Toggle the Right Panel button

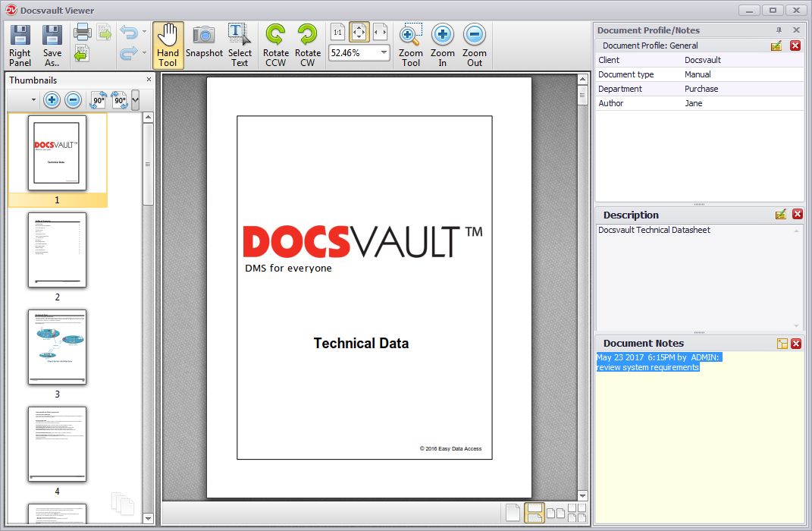[20, 46]
